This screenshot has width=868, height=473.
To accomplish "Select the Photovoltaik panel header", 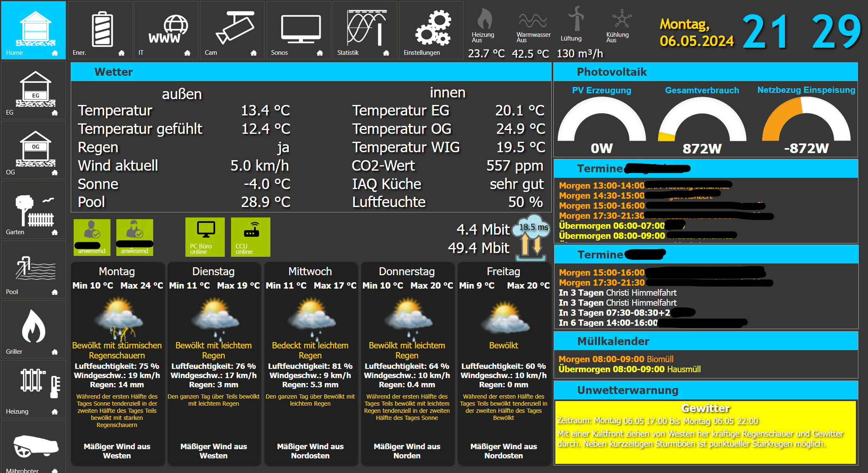I will point(706,72).
